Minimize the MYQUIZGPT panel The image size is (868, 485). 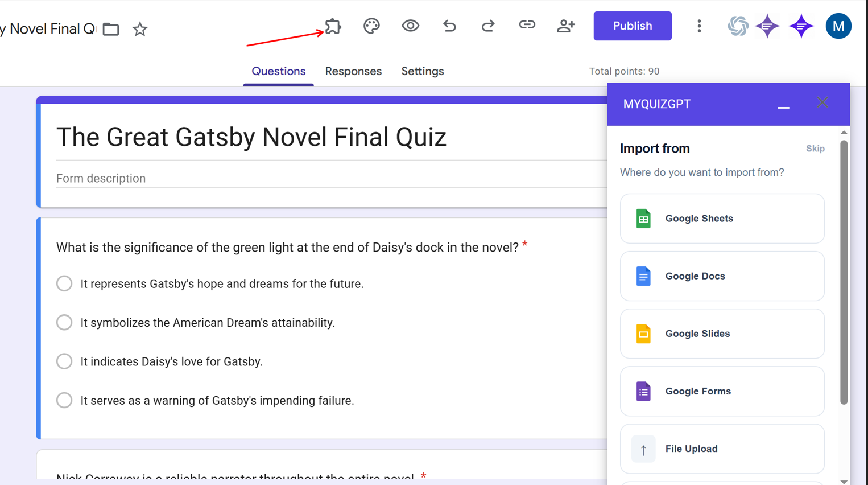click(783, 106)
